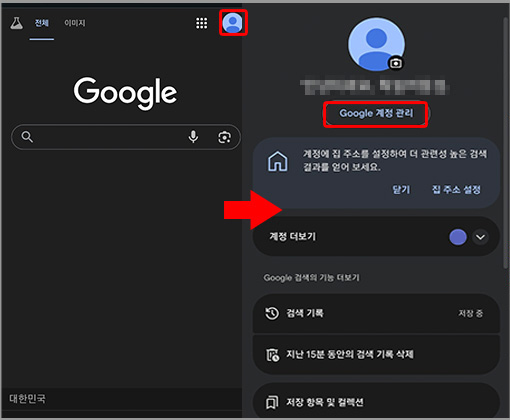Click the 계정 더보기 label
510x420 pixels.
pyautogui.click(x=292, y=237)
